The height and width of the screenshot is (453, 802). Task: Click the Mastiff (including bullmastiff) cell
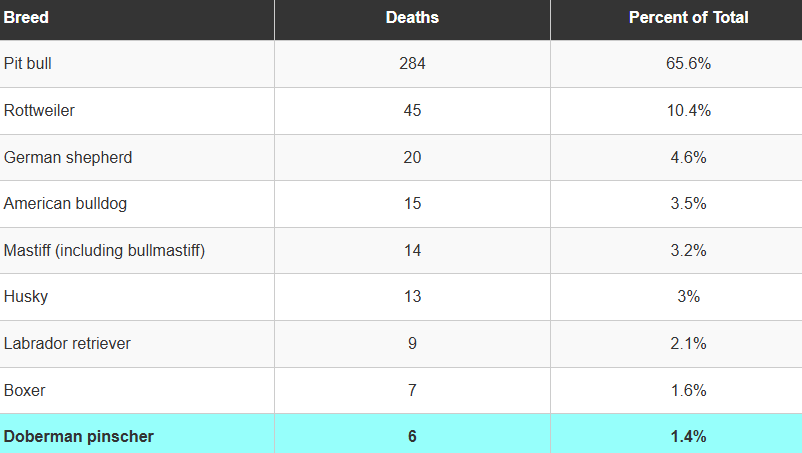tap(104, 251)
